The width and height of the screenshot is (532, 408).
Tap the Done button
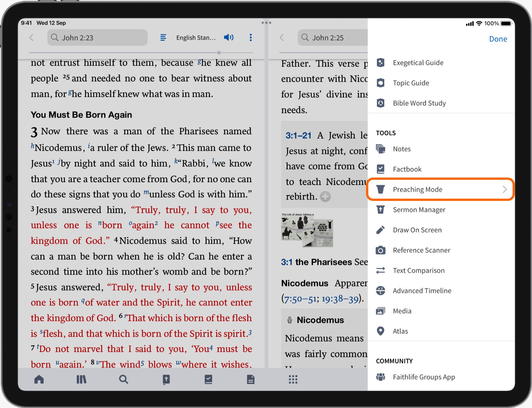[x=498, y=39]
